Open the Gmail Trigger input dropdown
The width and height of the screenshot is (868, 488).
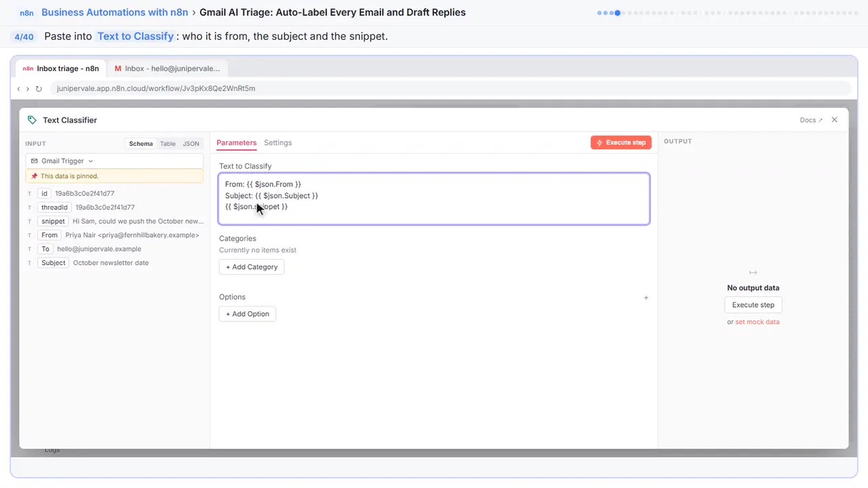[x=114, y=161]
